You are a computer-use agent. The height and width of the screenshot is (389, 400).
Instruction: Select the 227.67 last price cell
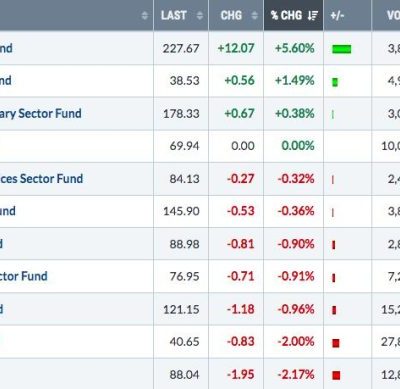(181, 49)
